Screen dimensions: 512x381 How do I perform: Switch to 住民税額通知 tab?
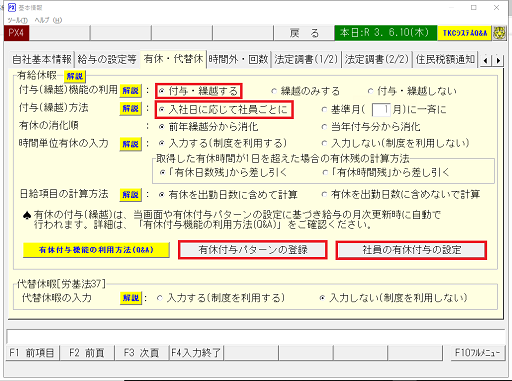[445, 59]
